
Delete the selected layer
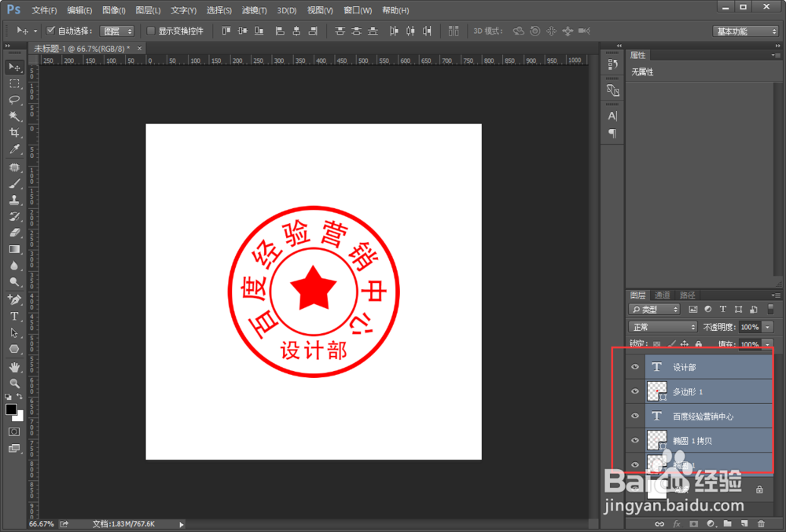coord(762,524)
